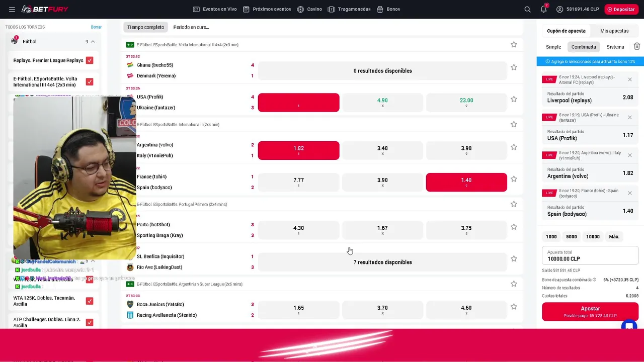Image resolution: width=644 pixels, height=362 pixels.
Task: Open Bonos section
Action: [388, 9]
